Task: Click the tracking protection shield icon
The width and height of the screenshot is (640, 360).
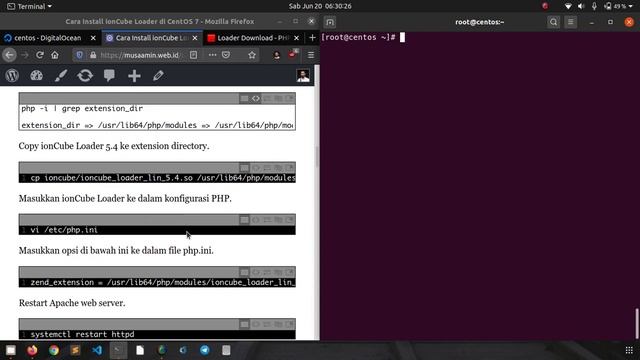Action: (x=80, y=55)
